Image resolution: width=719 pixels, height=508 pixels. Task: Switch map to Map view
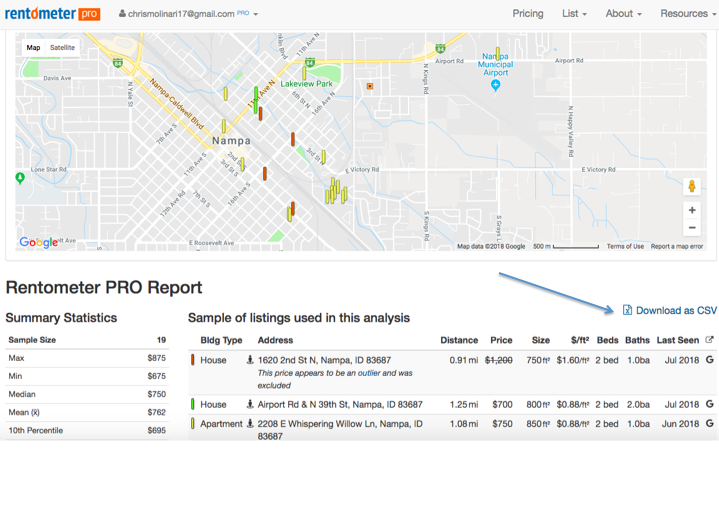click(33, 48)
